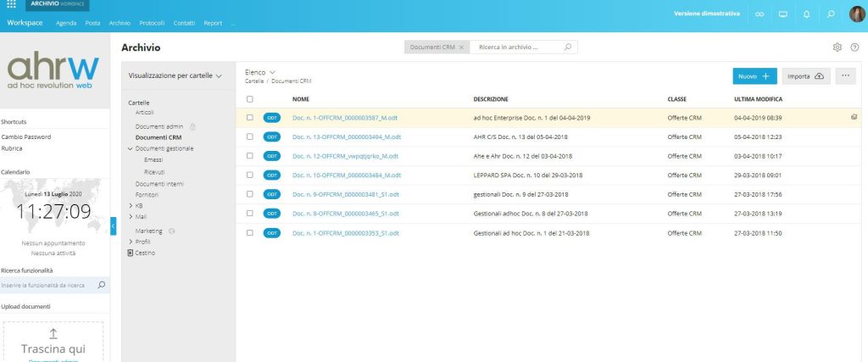The image size is (868, 362).
Task: Open the user profile avatar
Action: tap(854, 14)
